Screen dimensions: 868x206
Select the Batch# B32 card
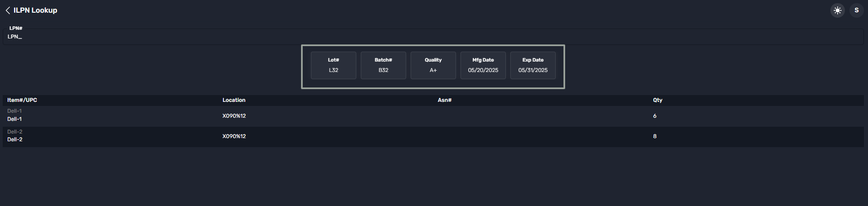pos(383,66)
